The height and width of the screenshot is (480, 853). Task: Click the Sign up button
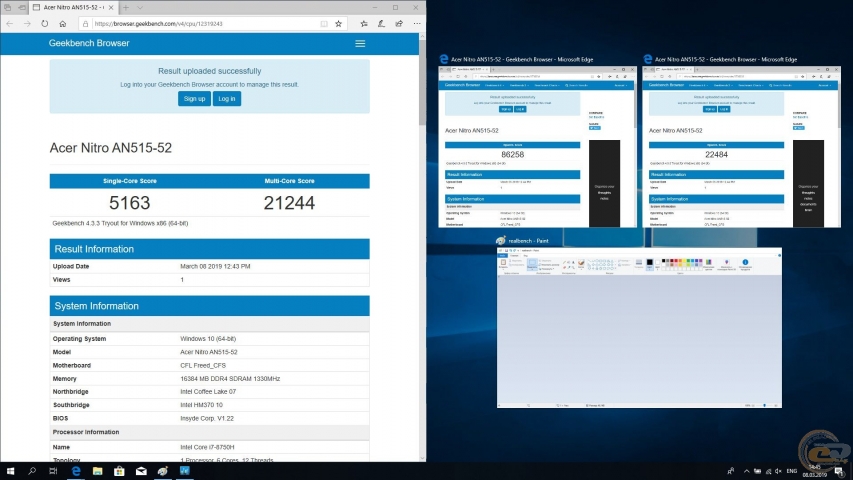coord(194,99)
